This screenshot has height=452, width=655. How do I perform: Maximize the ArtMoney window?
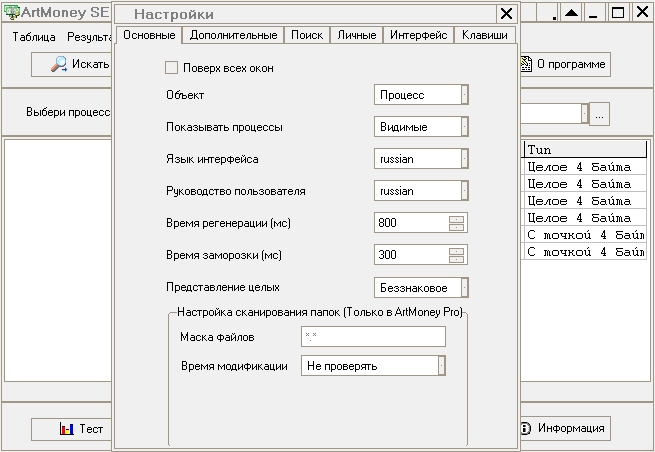click(618, 13)
